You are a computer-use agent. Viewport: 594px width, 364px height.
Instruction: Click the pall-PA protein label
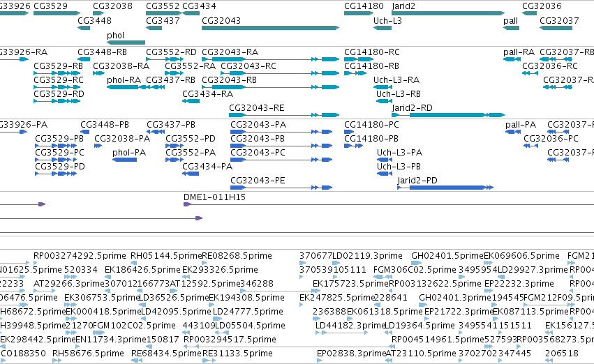tap(521, 125)
